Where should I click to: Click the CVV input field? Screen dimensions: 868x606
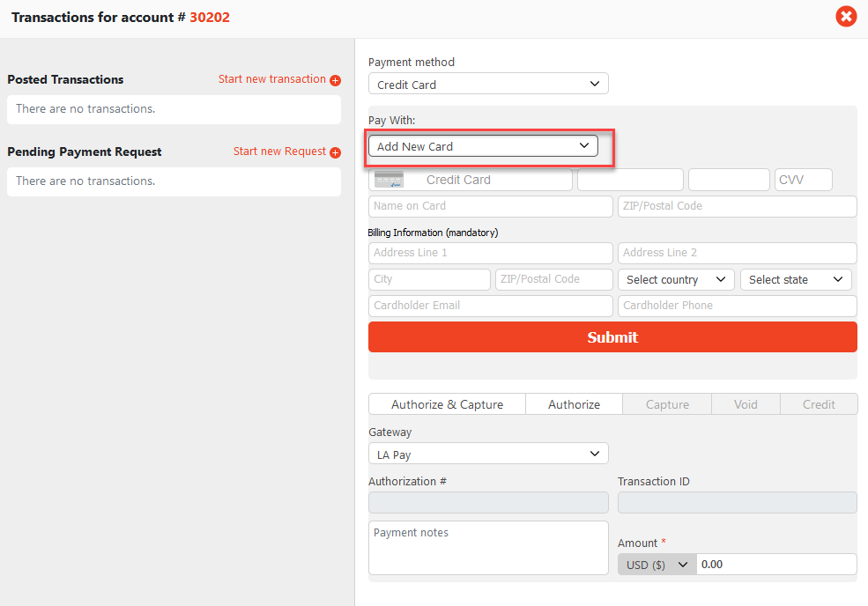803,180
